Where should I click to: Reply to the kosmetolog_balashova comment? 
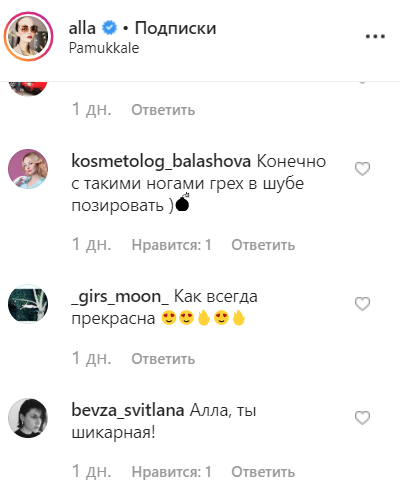click(263, 245)
